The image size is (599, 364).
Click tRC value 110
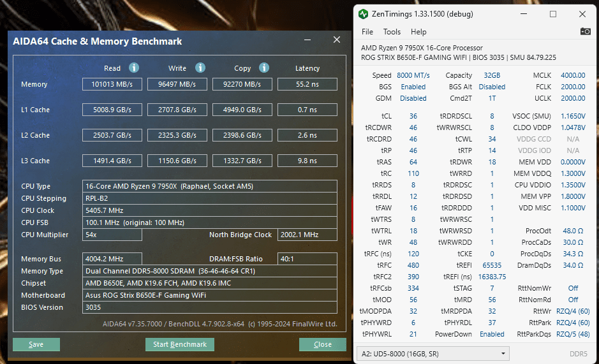click(413, 173)
